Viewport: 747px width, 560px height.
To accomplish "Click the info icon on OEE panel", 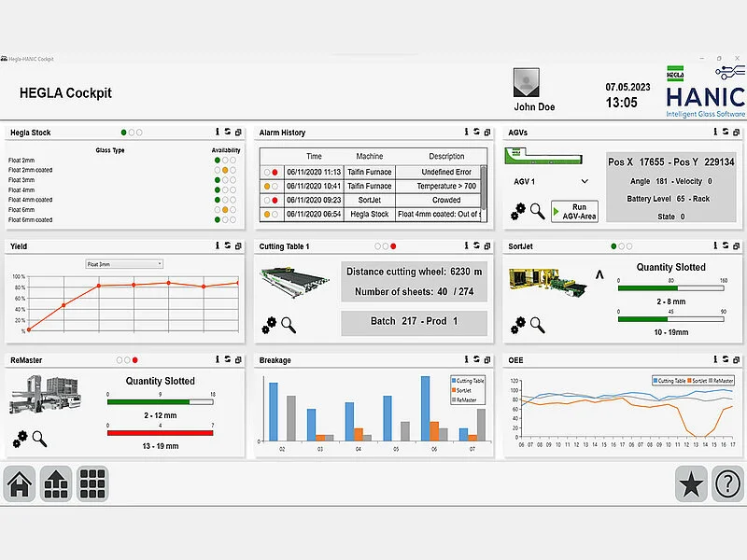I will (715, 359).
